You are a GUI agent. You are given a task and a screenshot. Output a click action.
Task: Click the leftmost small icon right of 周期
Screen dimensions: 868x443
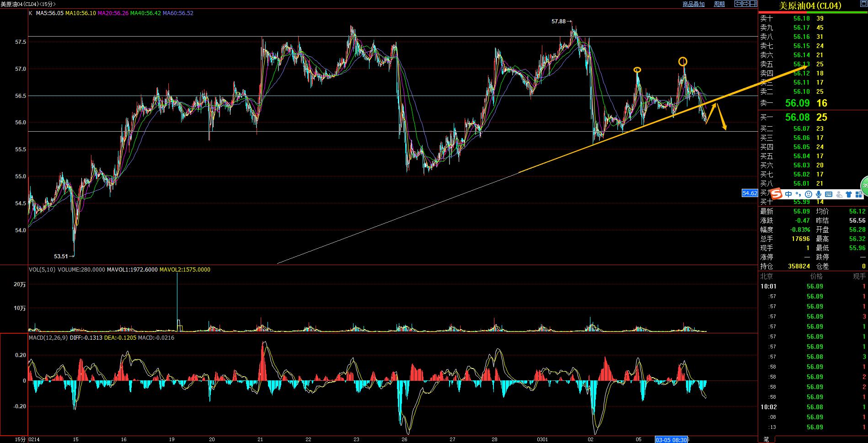click(x=738, y=4)
